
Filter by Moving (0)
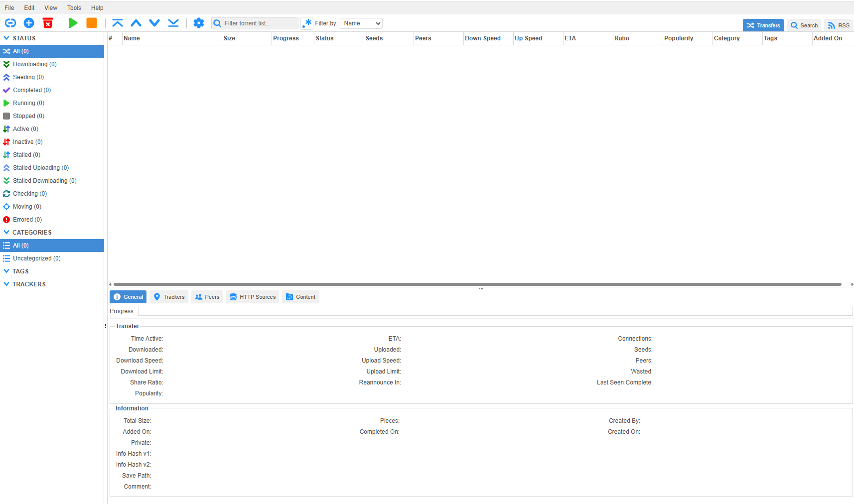[x=52, y=207]
